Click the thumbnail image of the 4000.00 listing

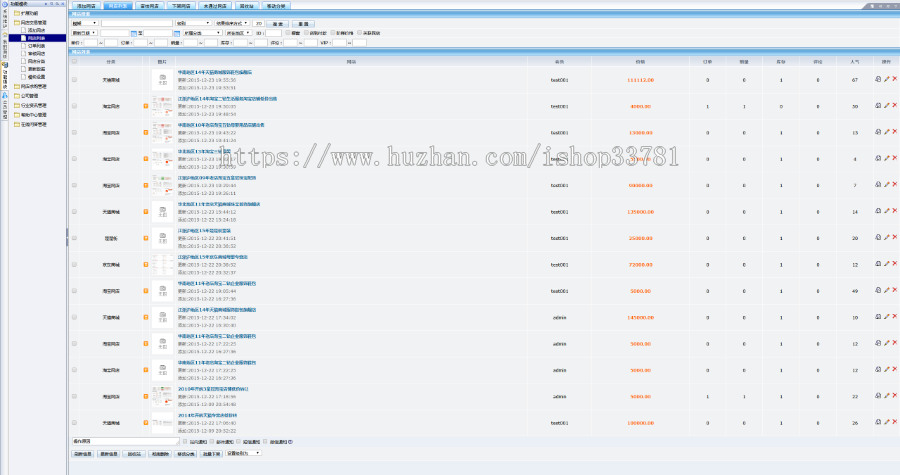162,106
